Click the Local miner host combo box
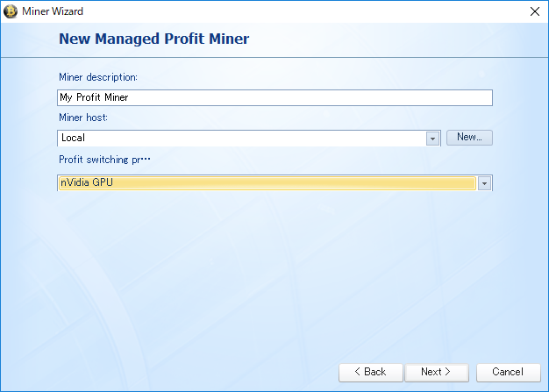 click(x=249, y=139)
